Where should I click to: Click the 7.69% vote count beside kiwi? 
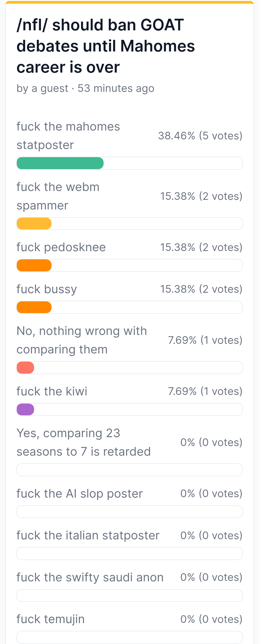[205, 391]
